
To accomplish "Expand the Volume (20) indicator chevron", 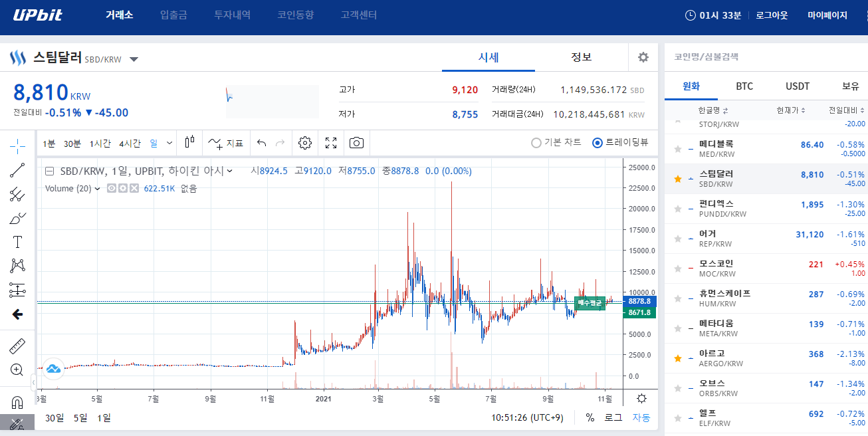I will 98,189.
